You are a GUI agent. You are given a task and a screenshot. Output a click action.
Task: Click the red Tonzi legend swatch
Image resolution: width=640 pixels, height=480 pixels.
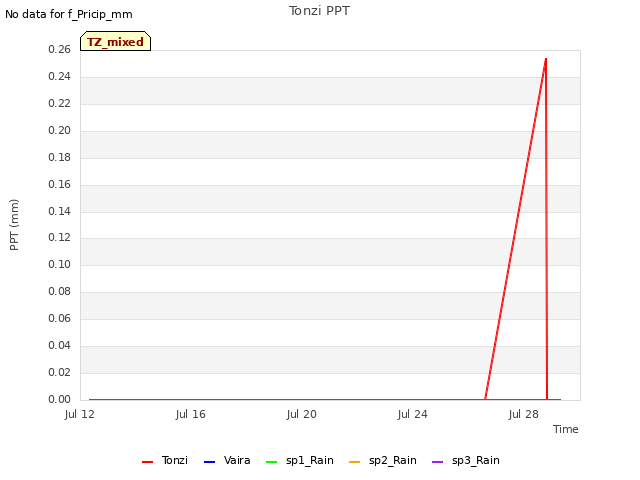[x=147, y=462]
